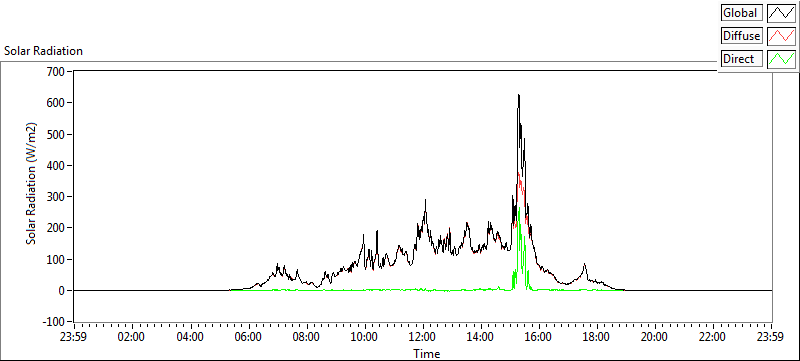Click the Global plot legend label
Image resolution: width=800 pixels, height=361 pixels.
[x=741, y=13]
